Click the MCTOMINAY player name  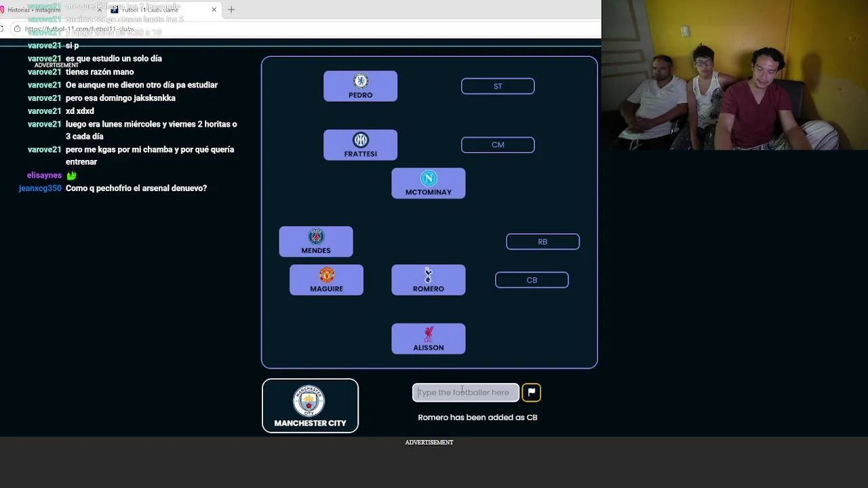429,192
